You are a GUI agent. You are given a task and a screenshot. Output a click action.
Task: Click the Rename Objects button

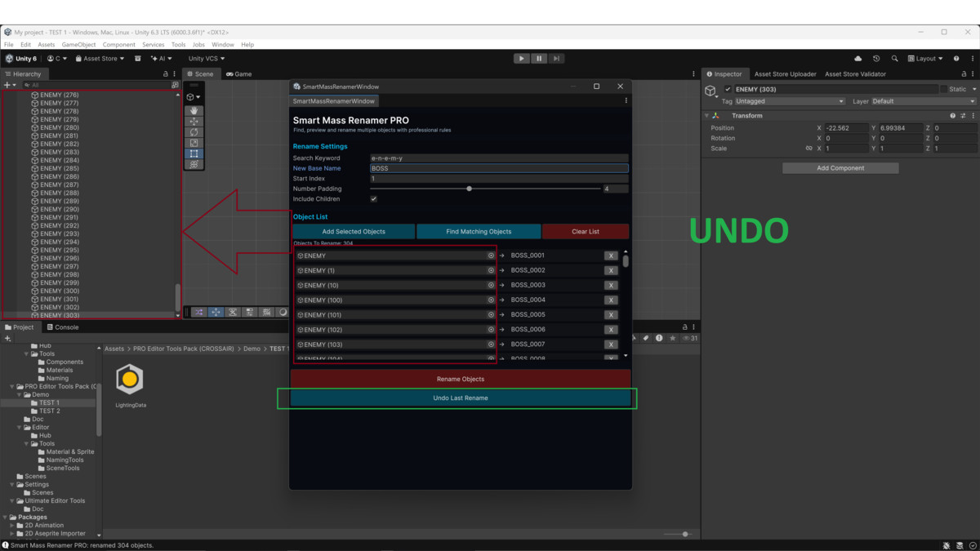461,380
